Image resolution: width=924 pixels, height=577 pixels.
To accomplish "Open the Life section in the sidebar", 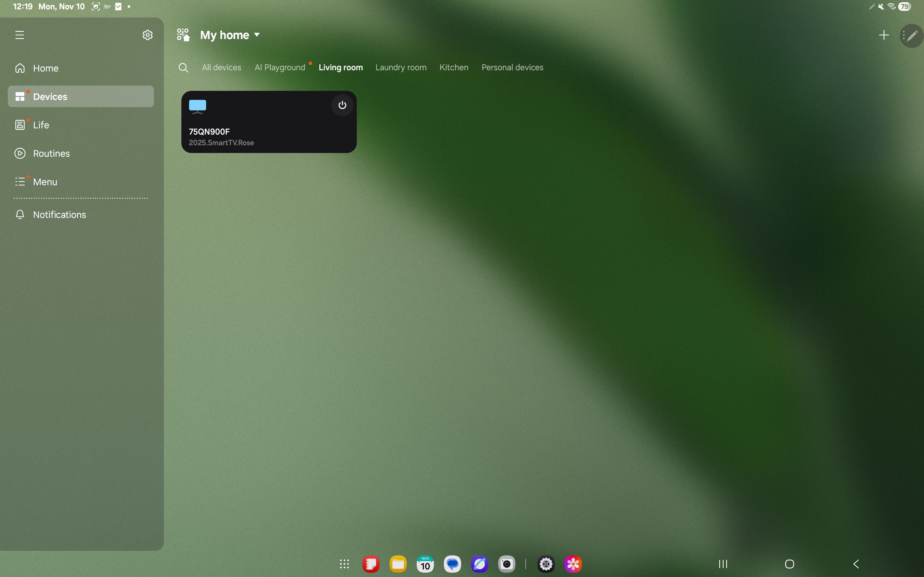I will click(41, 125).
